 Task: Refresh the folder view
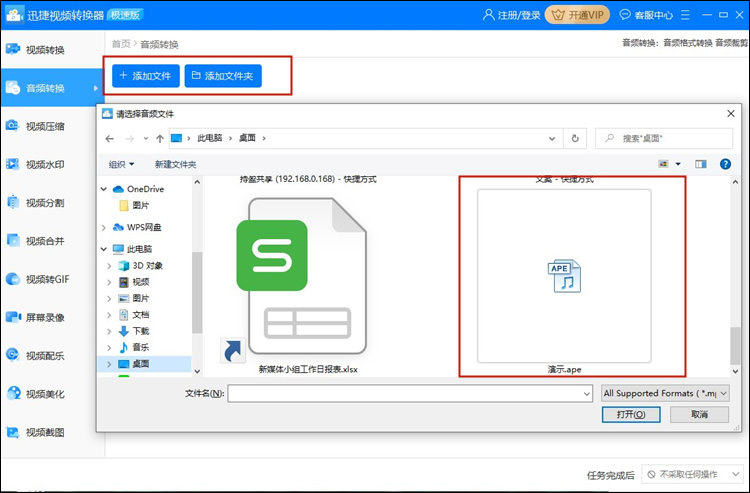(575, 139)
